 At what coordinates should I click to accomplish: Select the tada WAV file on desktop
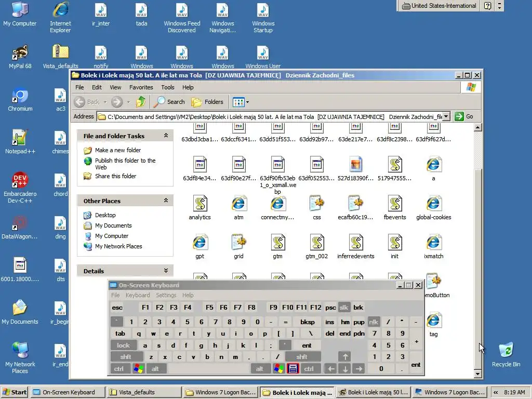point(141,15)
